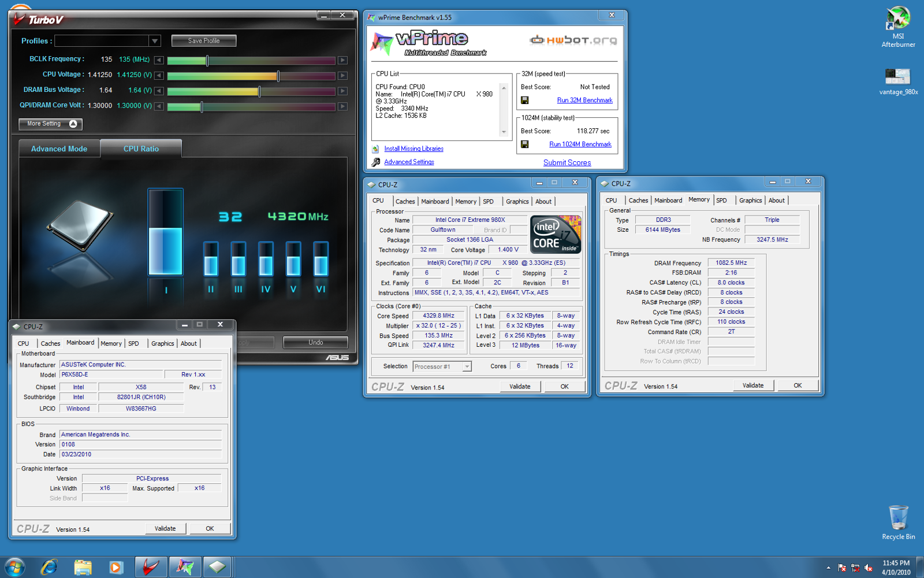The height and width of the screenshot is (578, 924).
Task: Click Save Profile button in TurboV
Action: pyautogui.click(x=204, y=41)
